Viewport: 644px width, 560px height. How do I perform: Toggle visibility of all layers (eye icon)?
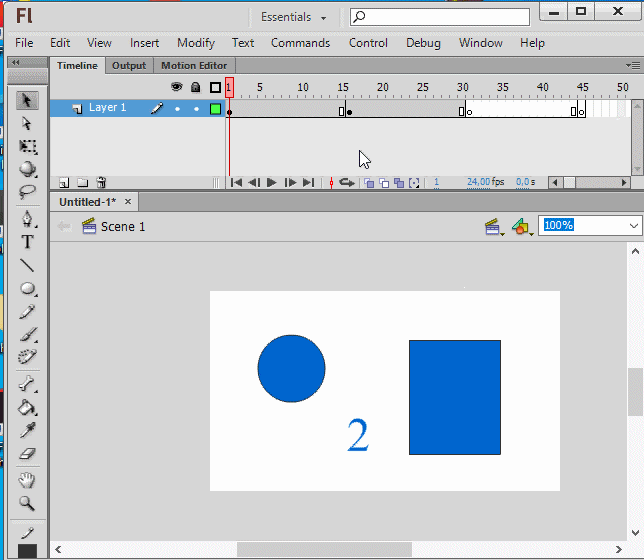point(177,88)
